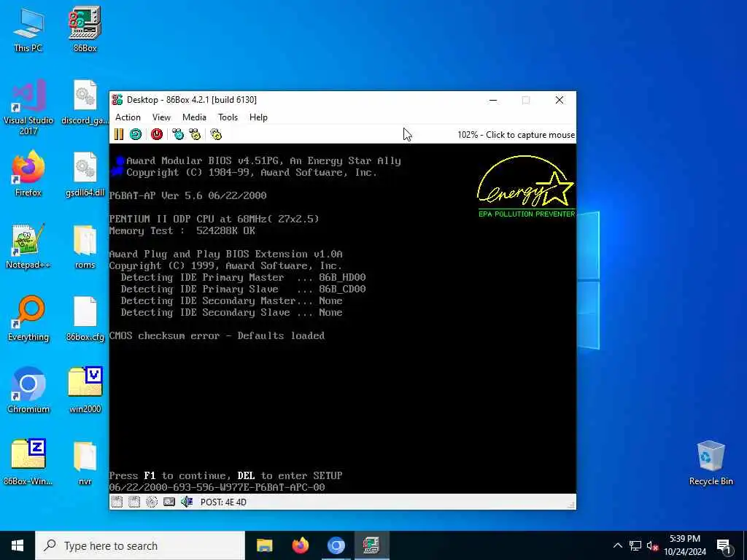747x560 pixels.
Task: Send Ctrl+Alt+Esc via the yellow toolbar icon
Action: point(195,134)
